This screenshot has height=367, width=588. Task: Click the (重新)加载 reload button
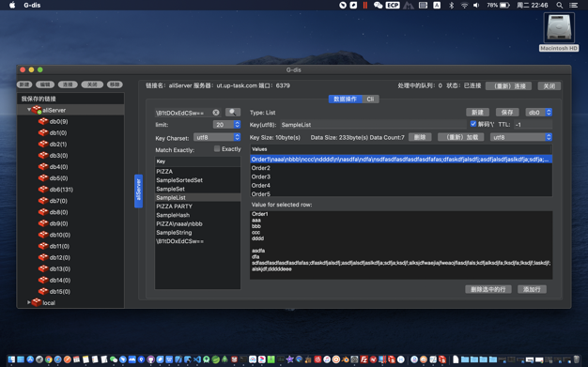click(x=460, y=137)
